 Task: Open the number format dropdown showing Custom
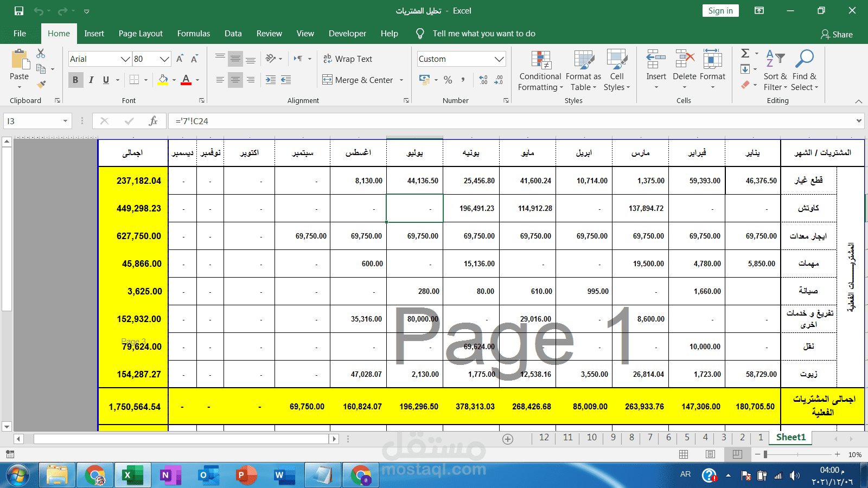(x=499, y=59)
